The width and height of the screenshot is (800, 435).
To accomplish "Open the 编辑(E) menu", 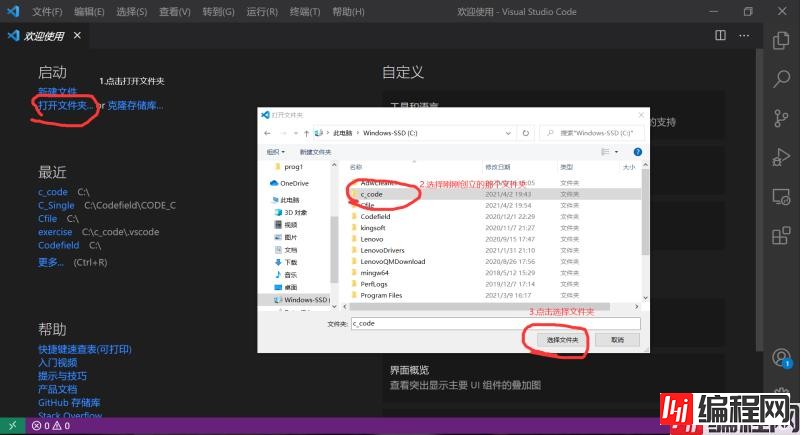I will [x=89, y=12].
